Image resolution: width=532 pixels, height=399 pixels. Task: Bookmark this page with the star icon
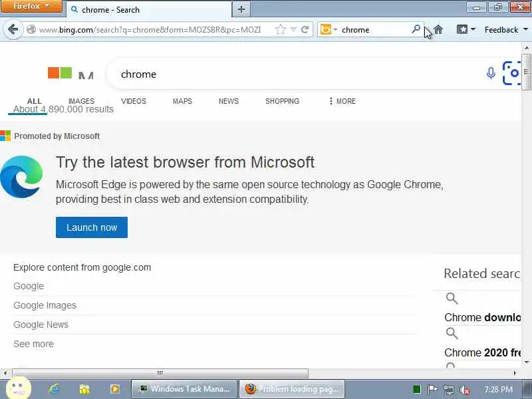click(x=280, y=29)
